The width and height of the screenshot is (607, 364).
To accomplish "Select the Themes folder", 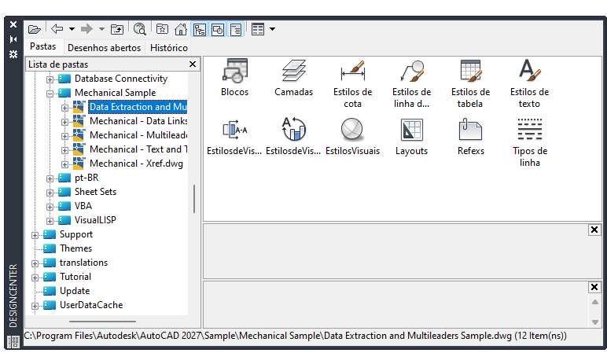I will coord(75,248).
